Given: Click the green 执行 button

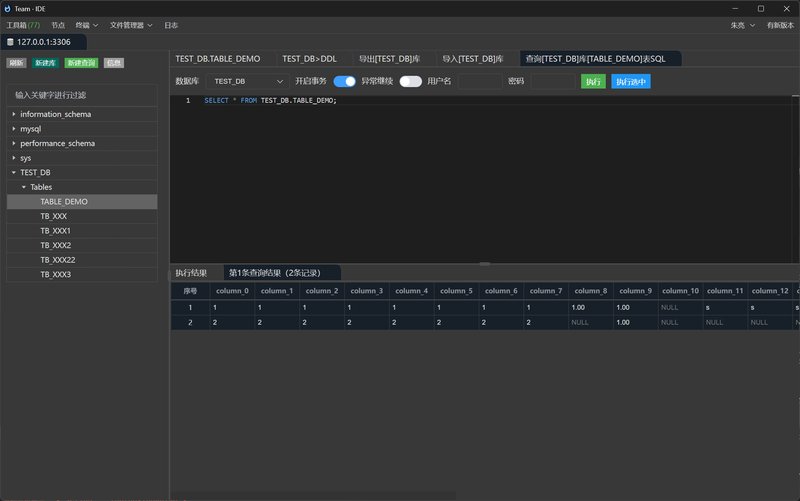Looking at the screenshot, I should point(593,81).
